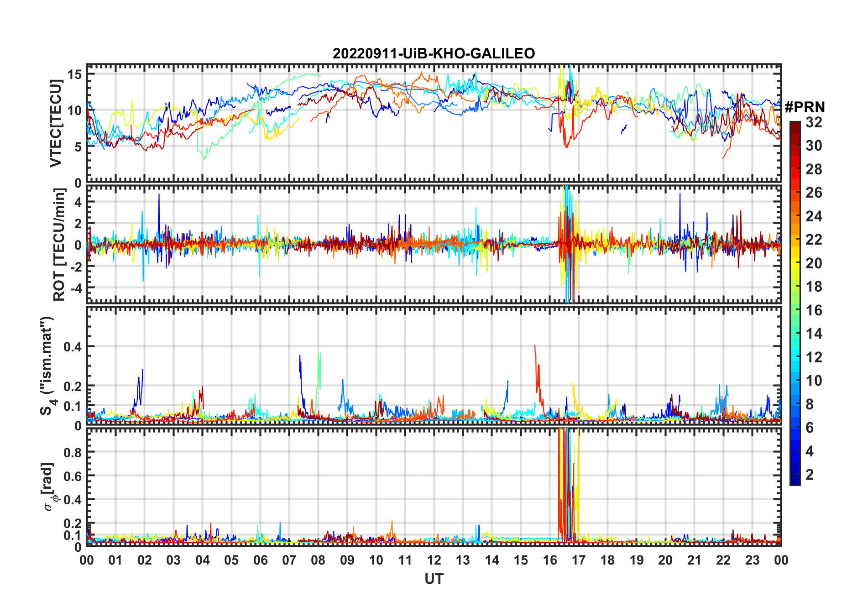
Task: Click x-axis tick label 12
Action: [434, 560]
